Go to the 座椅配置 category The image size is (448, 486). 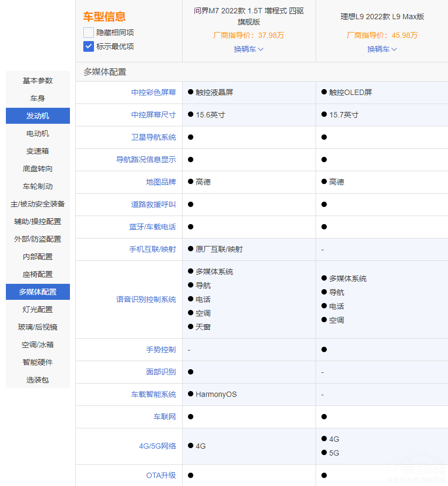[x=37, y=274]
